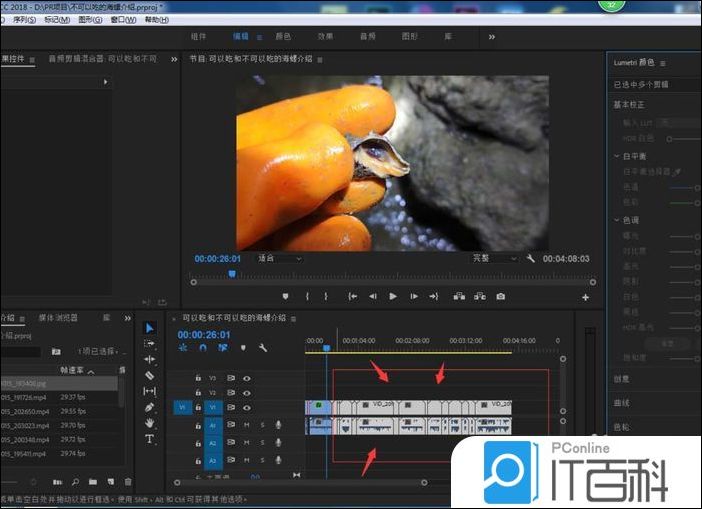
Task: Open timeline wrench display settings
Action: 262,348
